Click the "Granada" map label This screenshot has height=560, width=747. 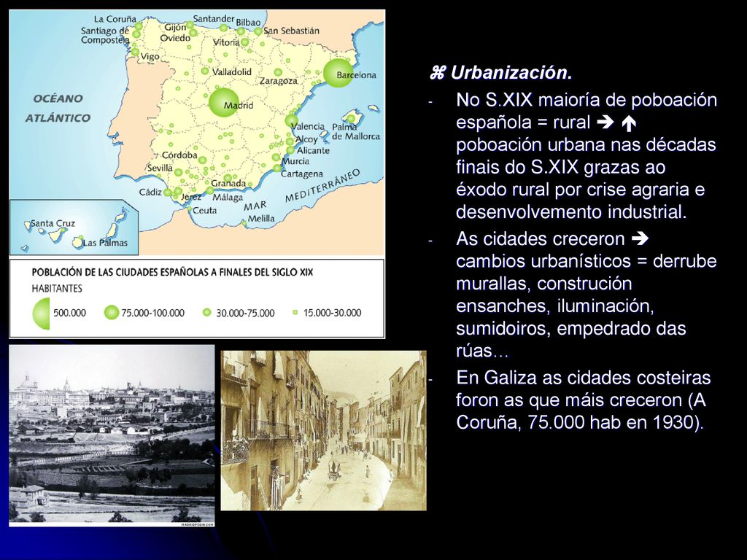(x=228, y=183)
